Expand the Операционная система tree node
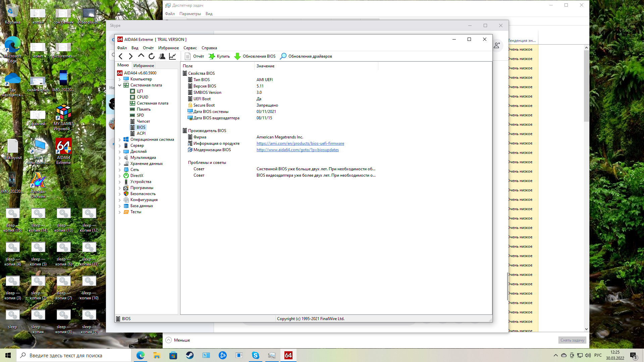 120,140
